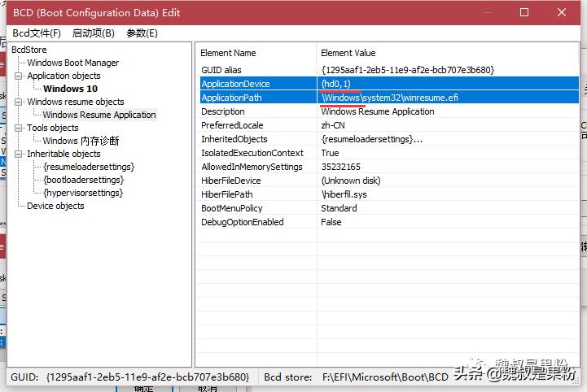The width and height of the screenshot is (587, 392).
Task: Select the IsolatedExecutionContext element row
Action: click(x=388, y=153)
